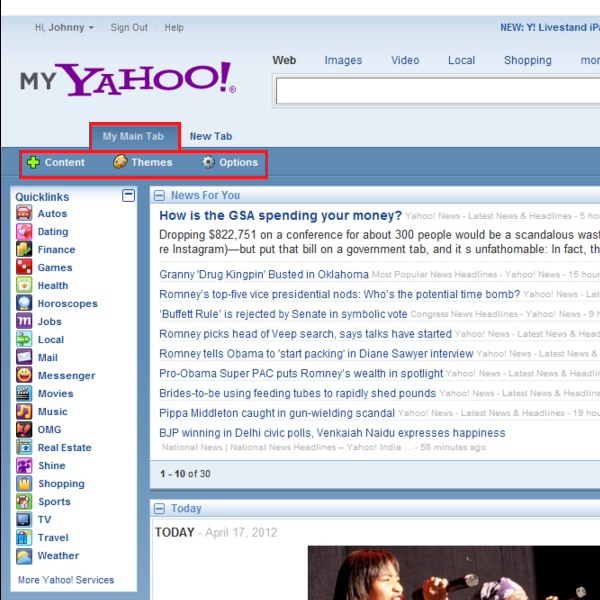Click the Local signpost icon

pyautogui.click(x=24, y=339)
